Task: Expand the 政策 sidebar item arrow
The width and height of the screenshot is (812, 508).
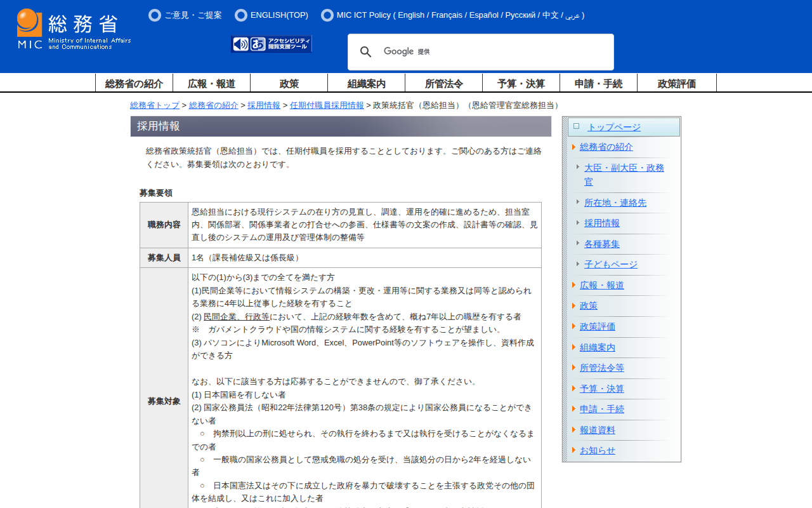Action: [573, 305]
